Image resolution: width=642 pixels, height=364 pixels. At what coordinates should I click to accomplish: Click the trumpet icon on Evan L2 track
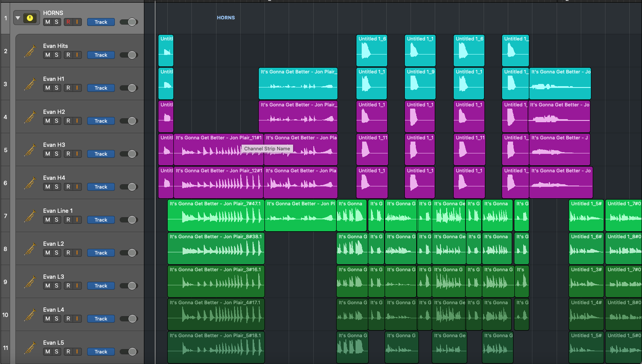click(x=29, y=248)
